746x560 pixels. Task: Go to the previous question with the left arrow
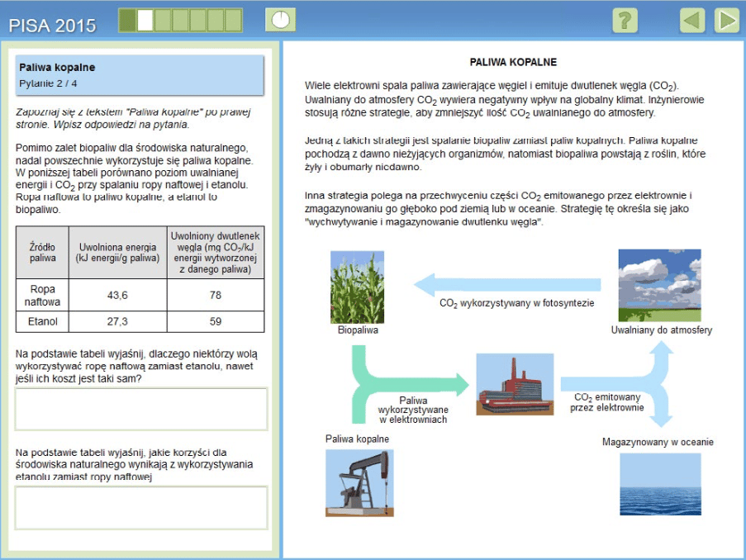tap(691, 20)
